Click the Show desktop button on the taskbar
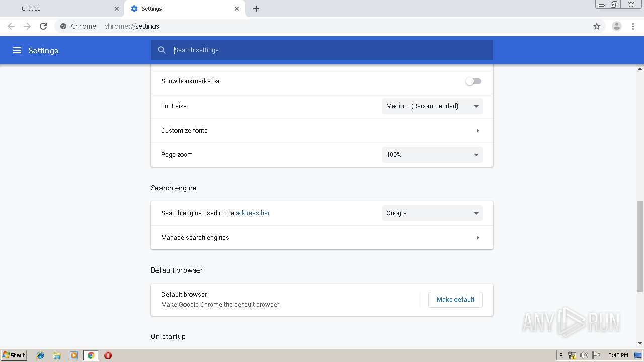The width and height of the screenshot is (644, 362). [638, 355]
